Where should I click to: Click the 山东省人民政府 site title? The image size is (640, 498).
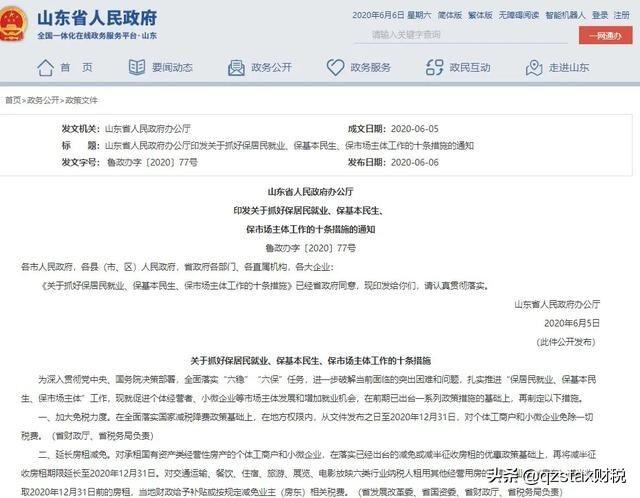click(x=97, y=18)
